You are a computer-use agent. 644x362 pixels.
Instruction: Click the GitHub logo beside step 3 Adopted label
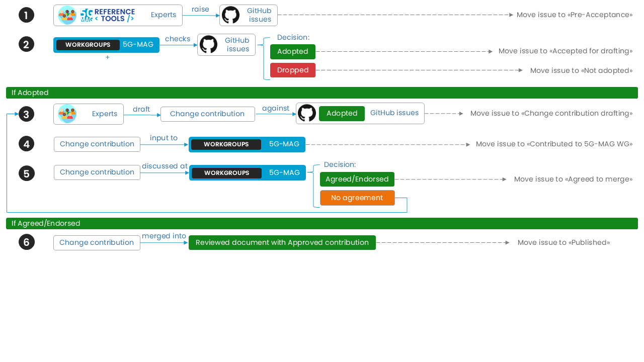click(307, 113)
